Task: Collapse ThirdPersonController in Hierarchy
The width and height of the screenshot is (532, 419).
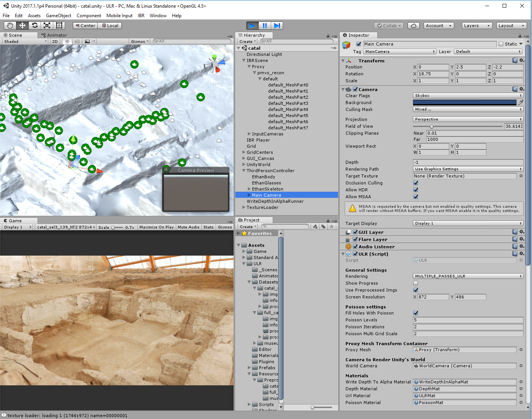Action: 244,171
